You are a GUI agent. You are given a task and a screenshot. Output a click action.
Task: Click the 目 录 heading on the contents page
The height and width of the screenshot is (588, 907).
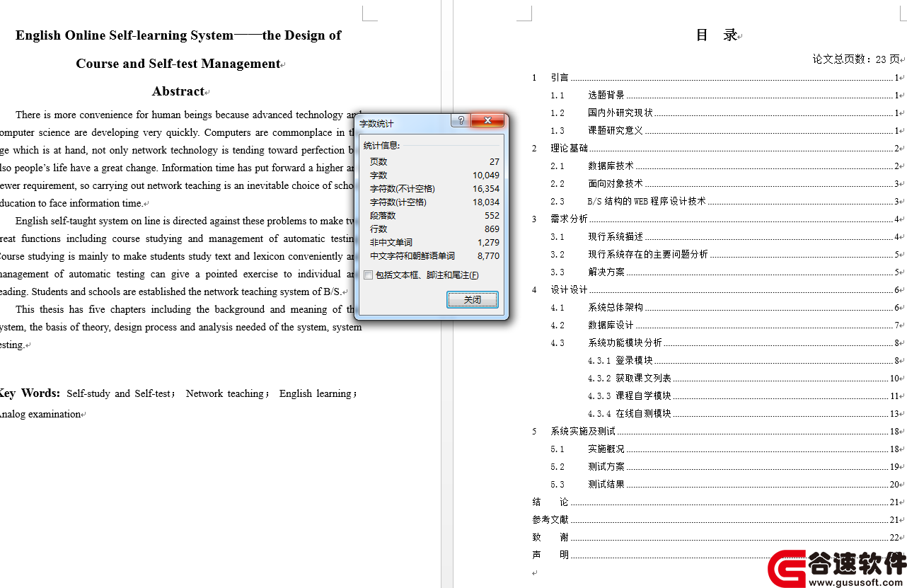pyautogui.click(x=717, y=35)
